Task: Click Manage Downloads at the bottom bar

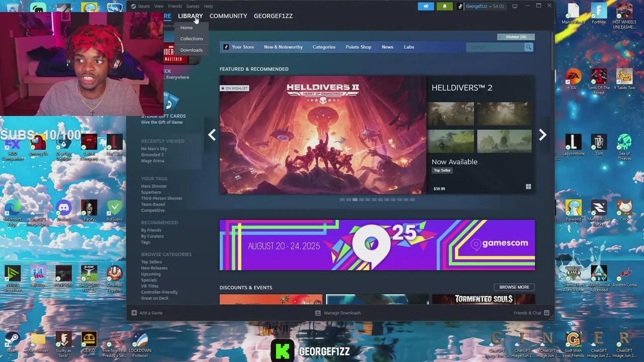Action: point(338,313)
